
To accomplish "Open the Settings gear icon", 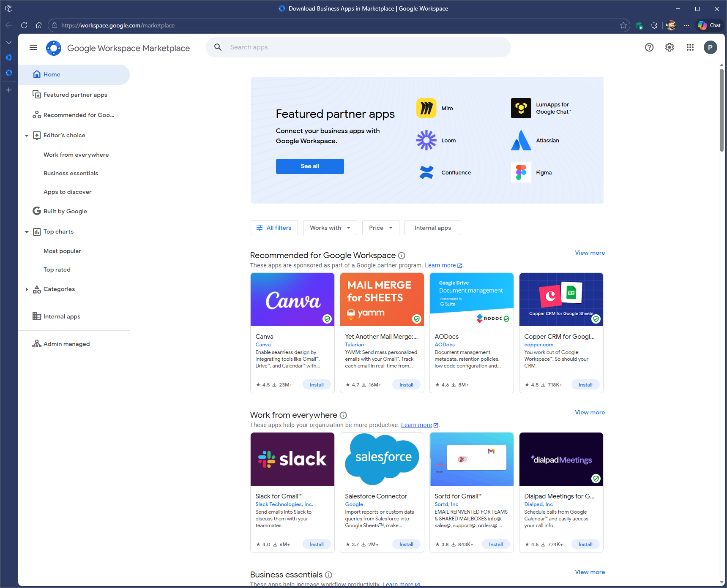I will [669, 47].
